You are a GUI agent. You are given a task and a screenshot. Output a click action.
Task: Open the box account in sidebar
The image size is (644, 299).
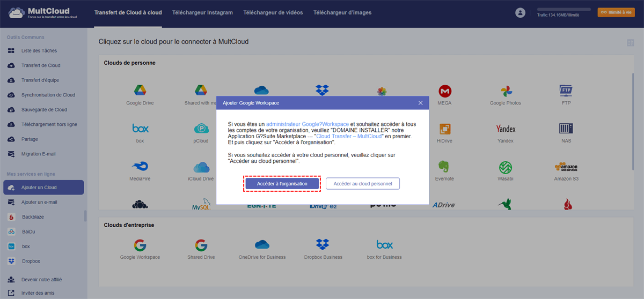pyautogui.click(x=26, y=246)
